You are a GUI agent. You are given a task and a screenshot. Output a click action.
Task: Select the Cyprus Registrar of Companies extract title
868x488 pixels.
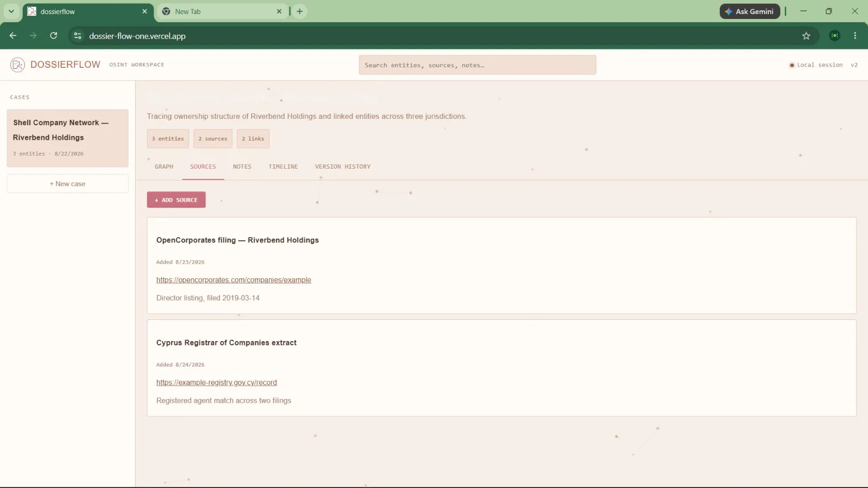point(226,343)
